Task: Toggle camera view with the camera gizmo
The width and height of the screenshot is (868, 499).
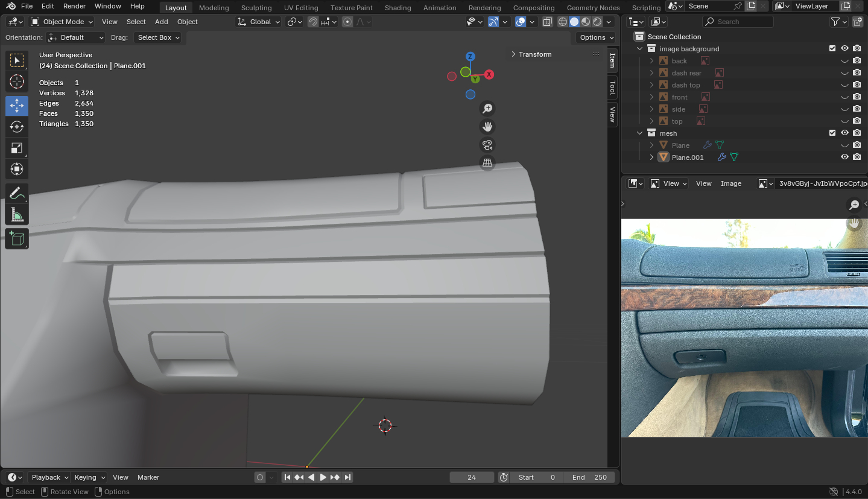Action: pos(487,145)
